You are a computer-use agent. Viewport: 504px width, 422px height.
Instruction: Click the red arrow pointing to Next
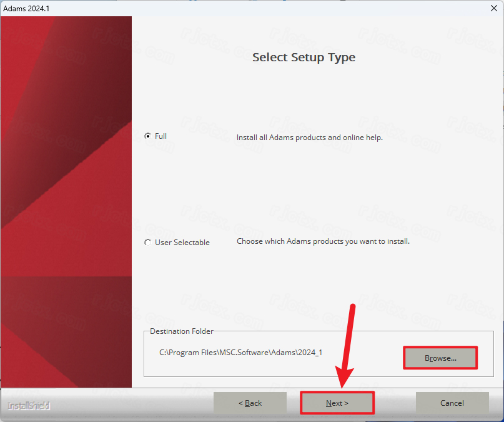point(345,346)
